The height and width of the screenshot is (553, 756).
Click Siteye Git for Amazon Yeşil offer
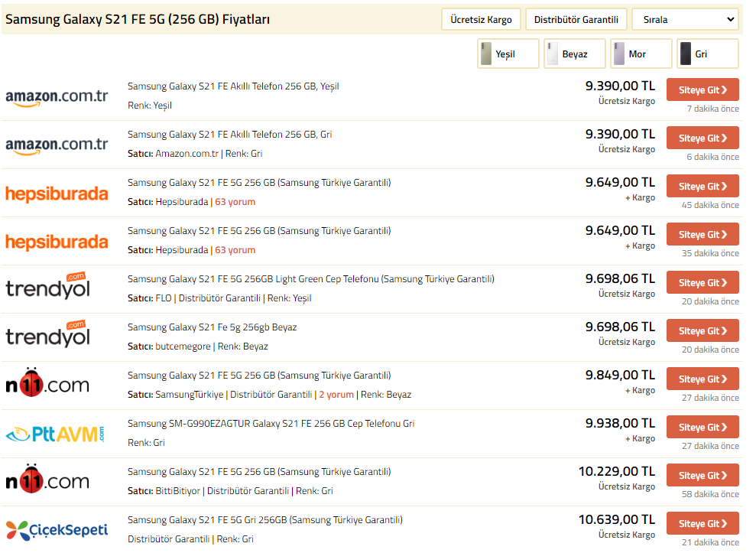click(702, 89)
